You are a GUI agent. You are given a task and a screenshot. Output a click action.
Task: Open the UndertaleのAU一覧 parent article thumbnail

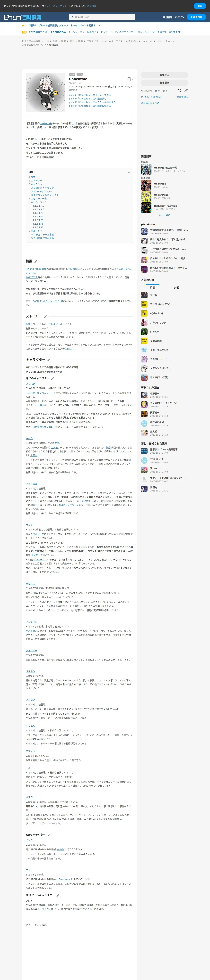(x=146, y=169)
